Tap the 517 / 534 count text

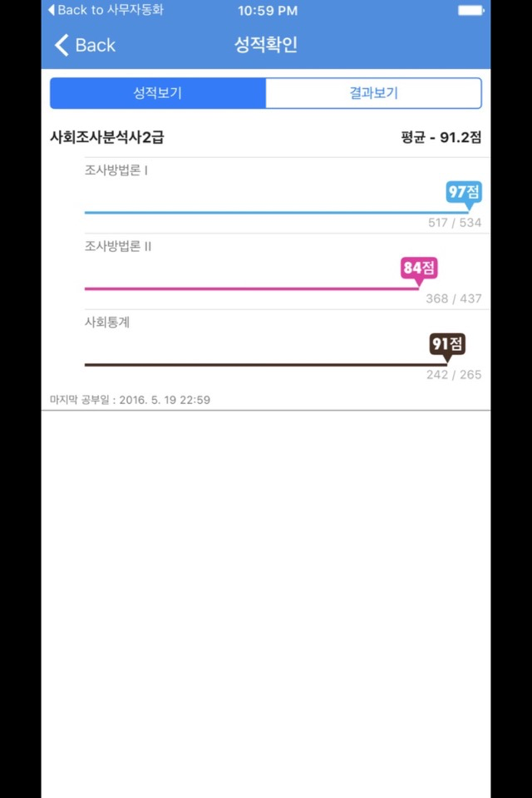pyautogui.click(x=455, y=223)
